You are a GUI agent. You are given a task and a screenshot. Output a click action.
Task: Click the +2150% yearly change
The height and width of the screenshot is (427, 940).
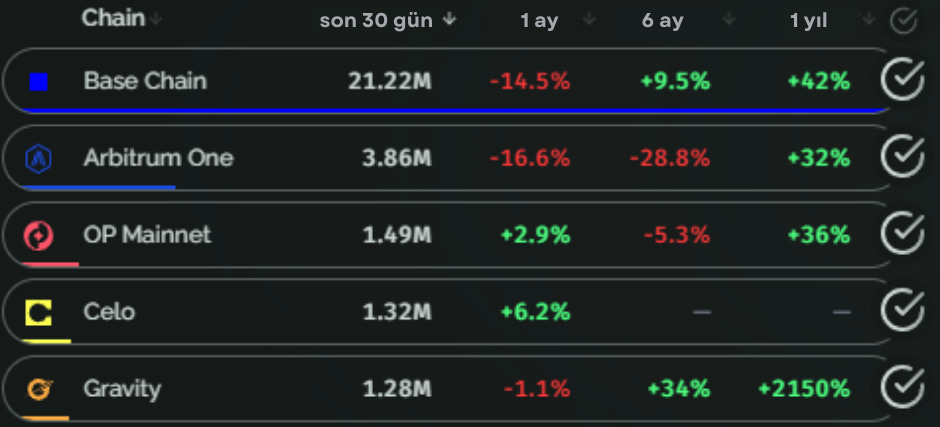tap(804, 389)
